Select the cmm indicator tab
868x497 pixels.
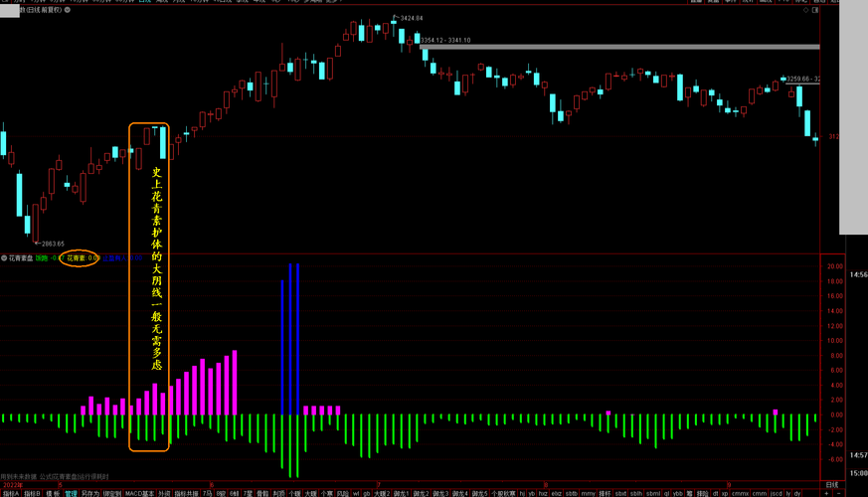(x=760, y=493)
